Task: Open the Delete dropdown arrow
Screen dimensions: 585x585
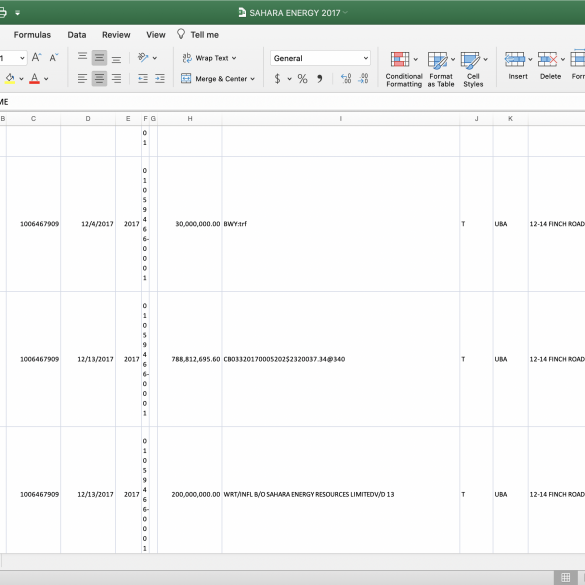Action: coord(563,60)
